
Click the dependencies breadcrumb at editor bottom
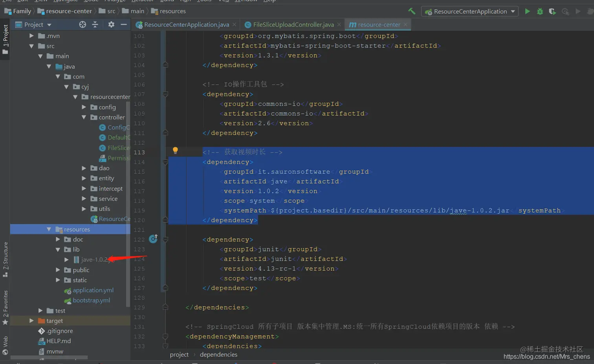pyautogui.click(x=218, y=355)
